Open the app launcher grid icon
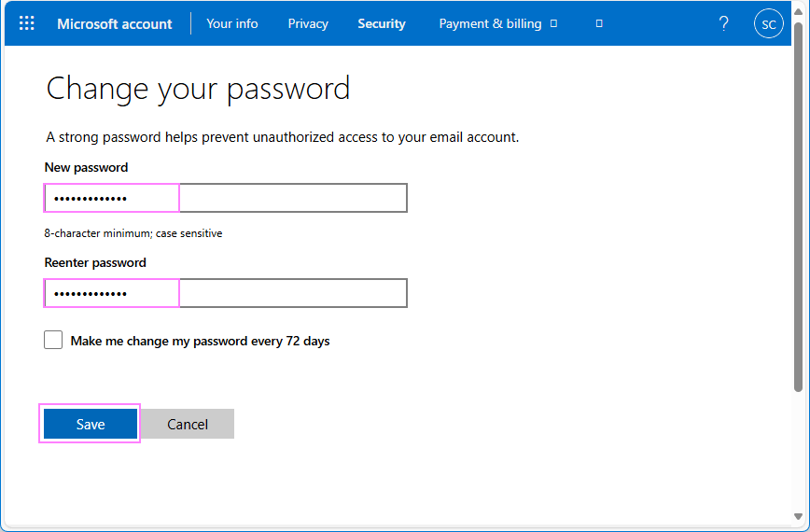Image resolution: width=810 pixels, height=532 pixels. (26, 23)
